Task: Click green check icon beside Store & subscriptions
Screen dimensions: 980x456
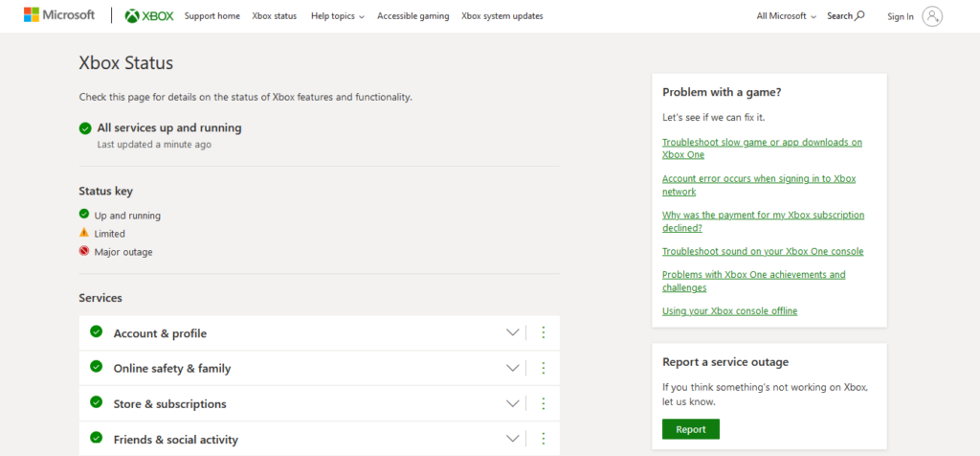Action: click(x=97, y=402)
